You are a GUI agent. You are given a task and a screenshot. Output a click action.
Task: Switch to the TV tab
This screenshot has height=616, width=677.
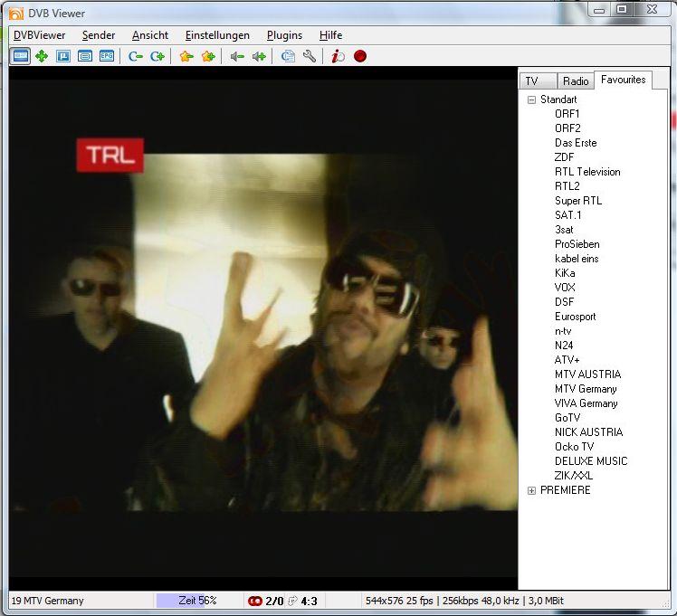point(537,81)
